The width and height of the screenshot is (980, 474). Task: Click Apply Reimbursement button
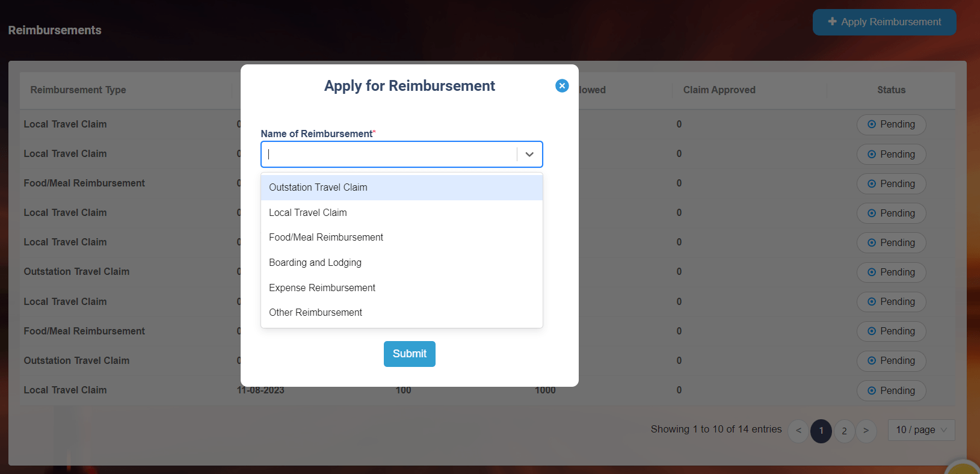coord(884,22)
